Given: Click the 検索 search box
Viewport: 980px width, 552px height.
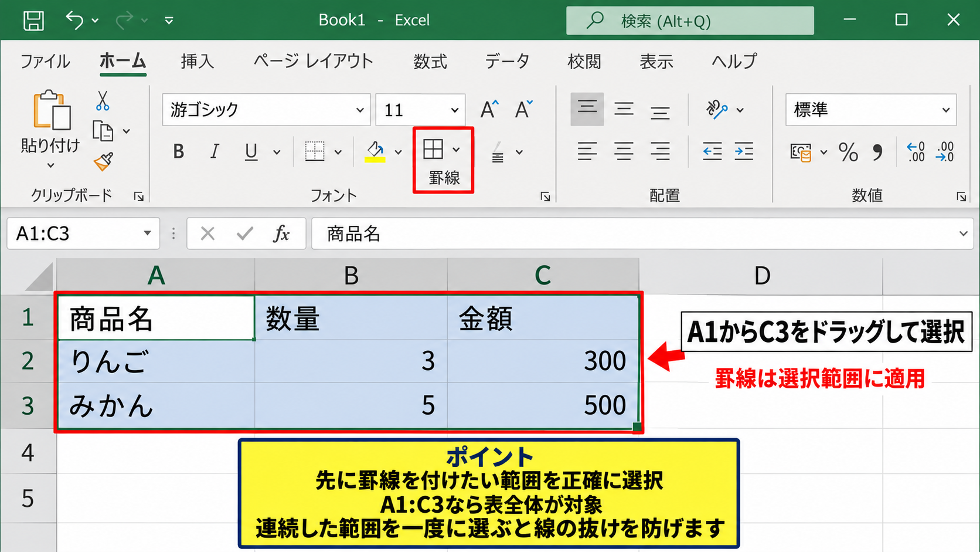Looking at the screenshot, I should pos(690,21).
